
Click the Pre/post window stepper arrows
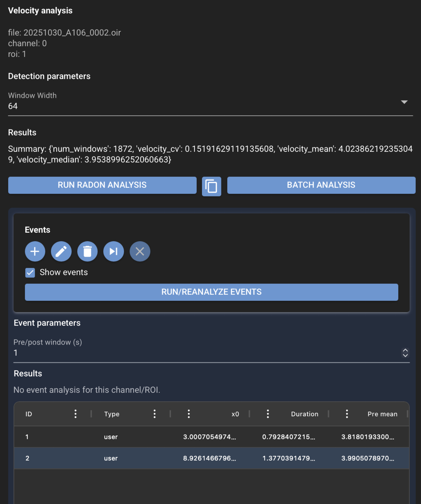405,353
